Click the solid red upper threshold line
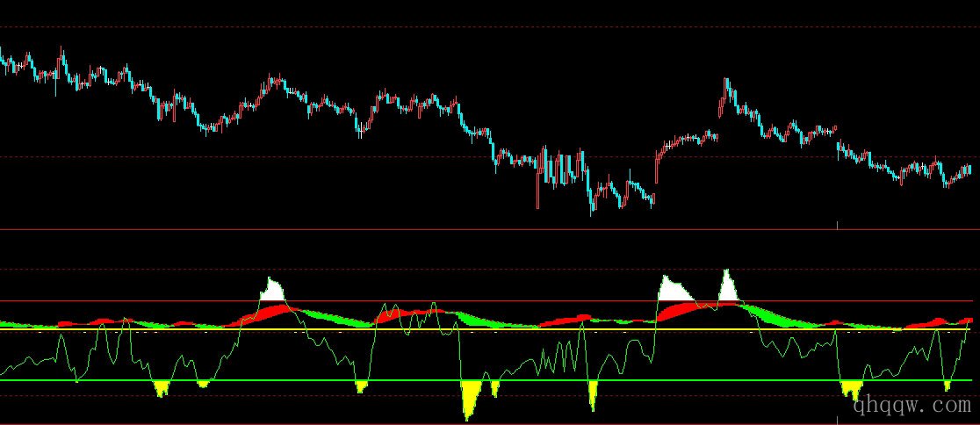The height and width of the screenshot is (425, 980). click(x=527, y=301)
